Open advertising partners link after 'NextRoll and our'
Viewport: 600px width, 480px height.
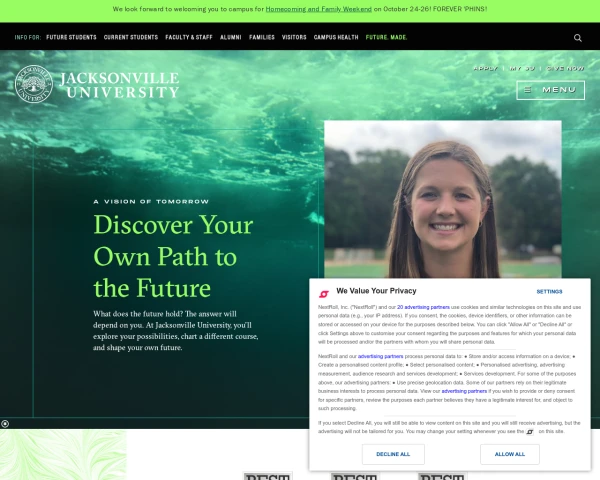(x=380, y=356)
